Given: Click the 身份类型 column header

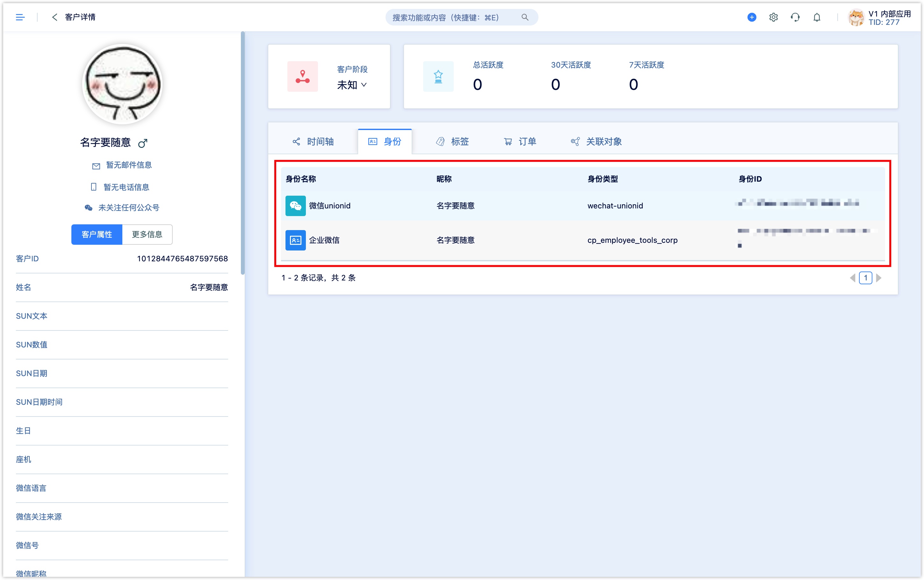Looking at the screenshot, I should [x=602, y=179].
